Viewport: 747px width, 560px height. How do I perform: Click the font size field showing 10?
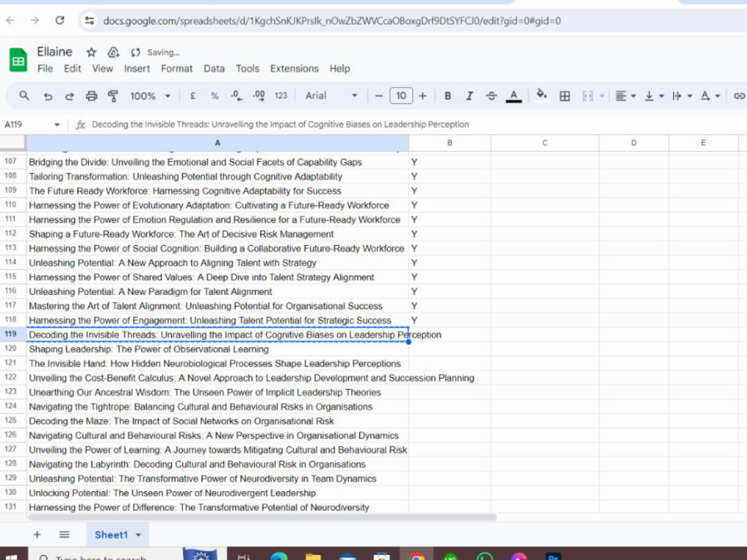401,96
